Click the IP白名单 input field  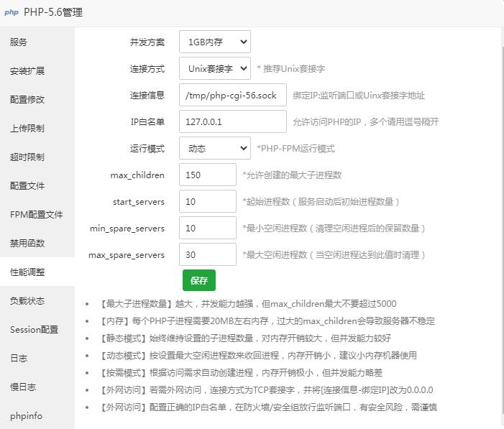(x=233, y=121)
